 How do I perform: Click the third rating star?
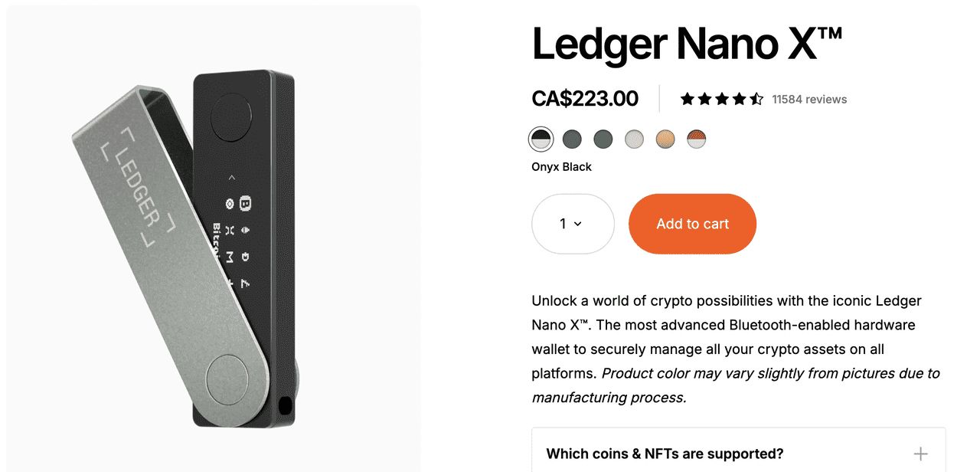(722, 98)
